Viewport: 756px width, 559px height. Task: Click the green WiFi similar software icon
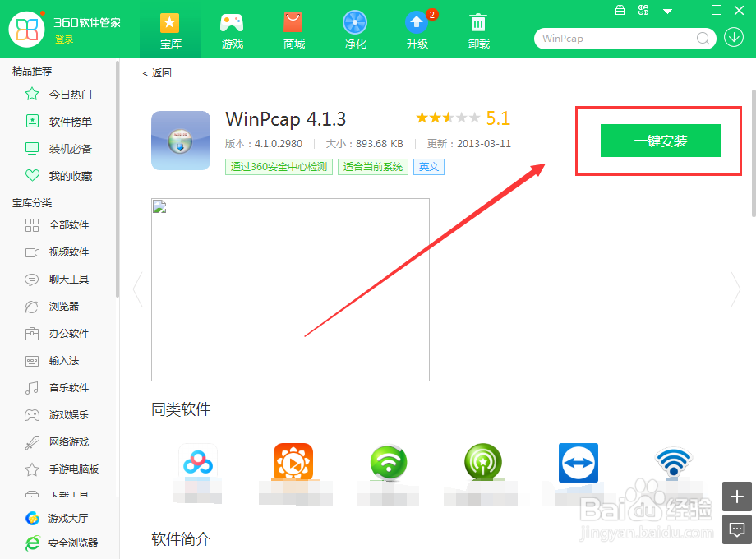coord(389,462)
